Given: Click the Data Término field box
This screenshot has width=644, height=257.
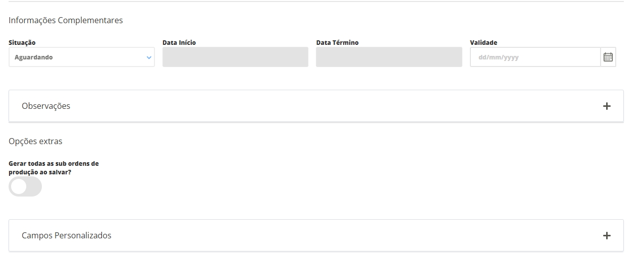Looking at the screenshot, I should click(x=389, y=57).
